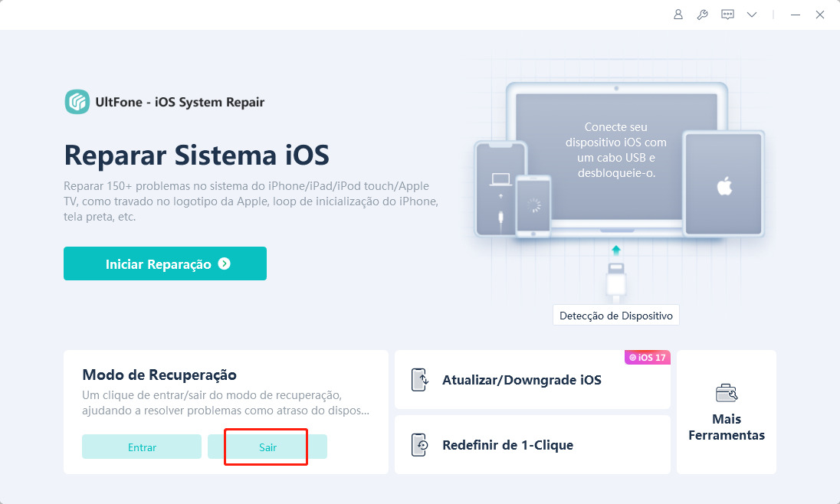840x504 pixels.
Task: Click the Mais Ferramentas toolbox icon
Action: (727, 393)
